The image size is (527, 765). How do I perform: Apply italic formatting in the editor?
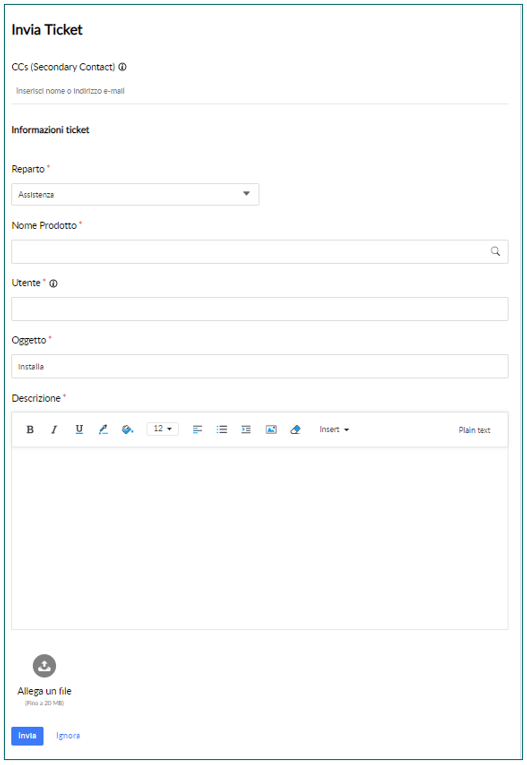pyautogui.click(x=54, y=429)
